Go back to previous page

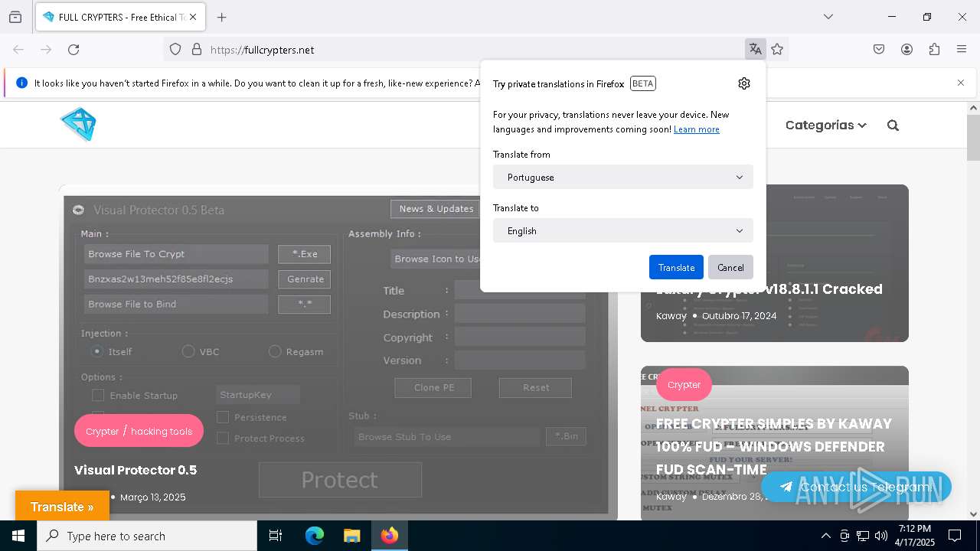(18, 49)
